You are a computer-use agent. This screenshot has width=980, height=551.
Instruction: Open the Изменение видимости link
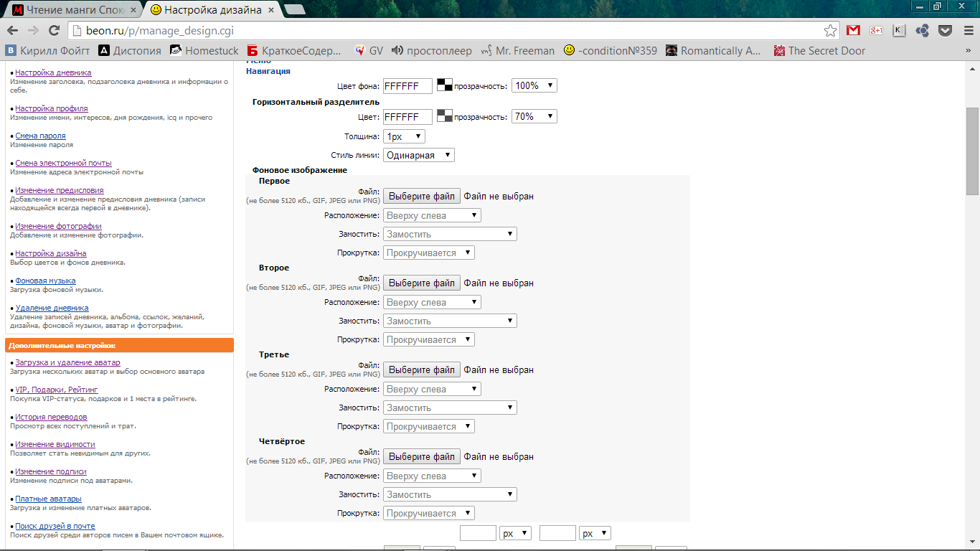click(55, 444)
